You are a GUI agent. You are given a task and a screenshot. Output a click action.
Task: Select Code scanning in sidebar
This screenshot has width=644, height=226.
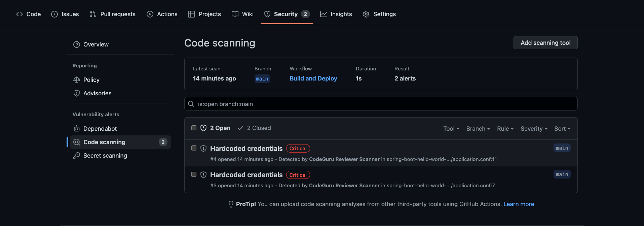click(120, 142)
